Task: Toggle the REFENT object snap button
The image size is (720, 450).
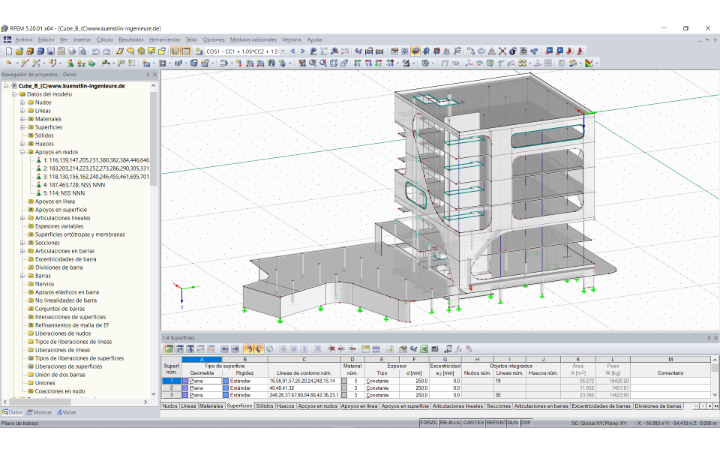Action: pyautogui.click(x=495, y=422)
